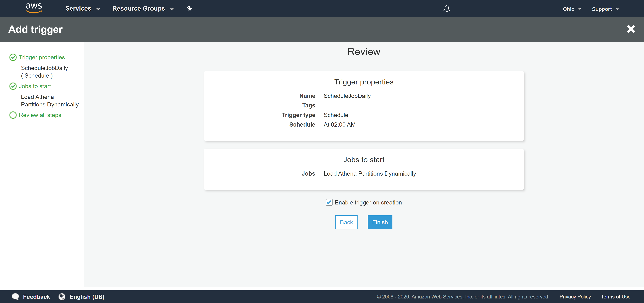
Task: Open the Privacy Policy link
Action: [x=575, y=296]
